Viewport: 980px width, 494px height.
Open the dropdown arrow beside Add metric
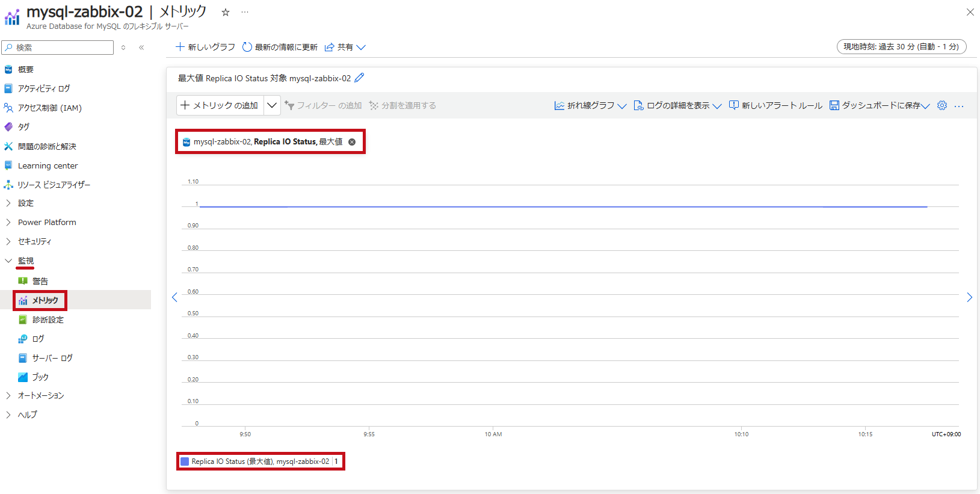pos(272,105)
